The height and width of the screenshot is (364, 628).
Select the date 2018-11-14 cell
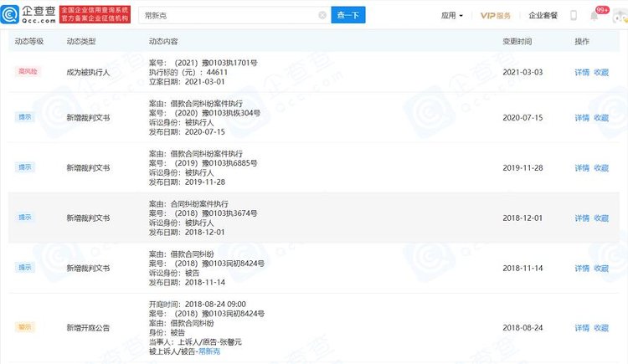[x=522, y=268]
